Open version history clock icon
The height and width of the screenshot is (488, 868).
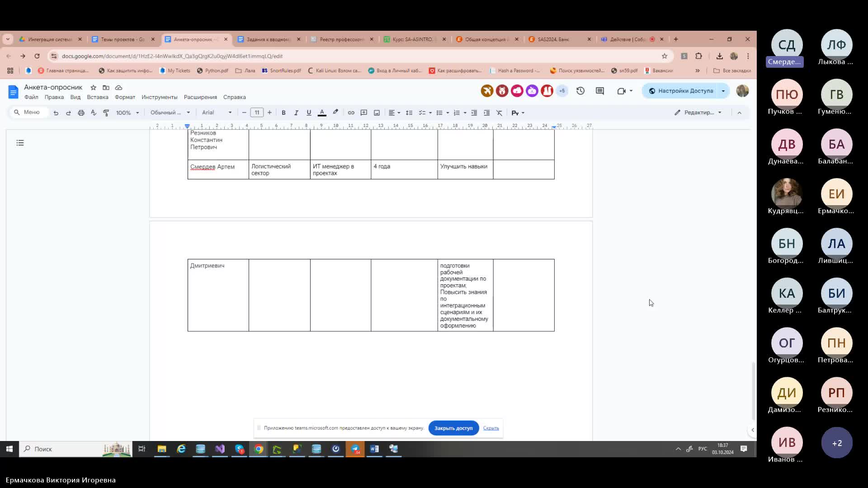580,91
